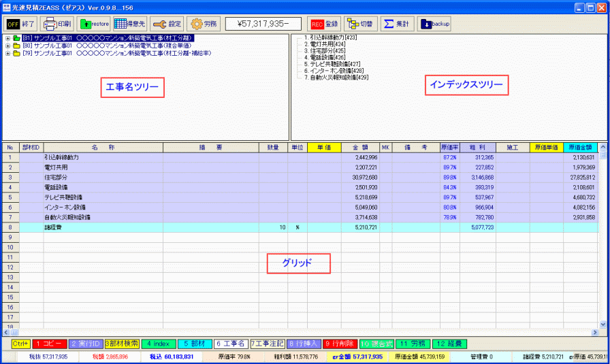The width and height of the screenshot is (610, 364).
Task: Click the 名称 column header
Action: (103, 148)
